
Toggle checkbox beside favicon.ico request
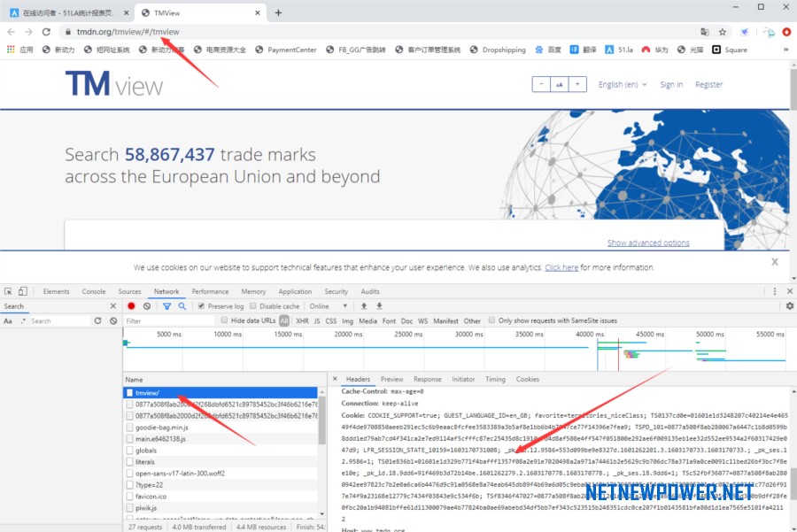129,497
